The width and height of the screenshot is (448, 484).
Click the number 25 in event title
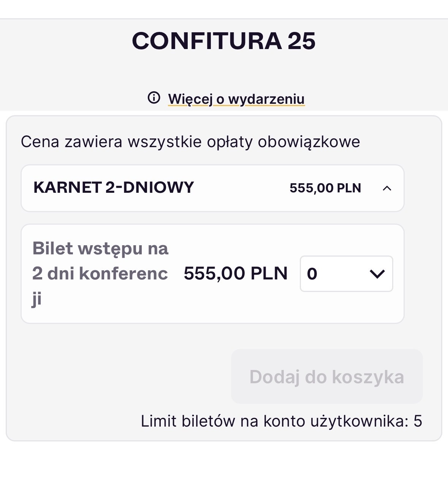pos(301,41)
